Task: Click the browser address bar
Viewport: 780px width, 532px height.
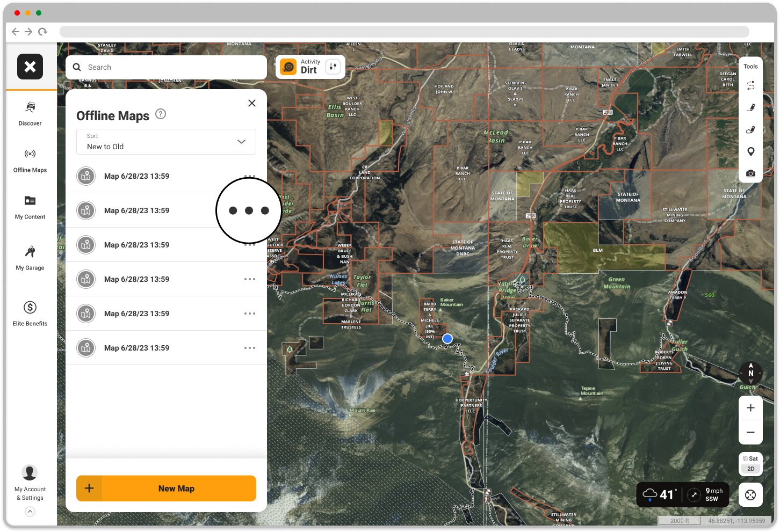Action: coord(404,32)
